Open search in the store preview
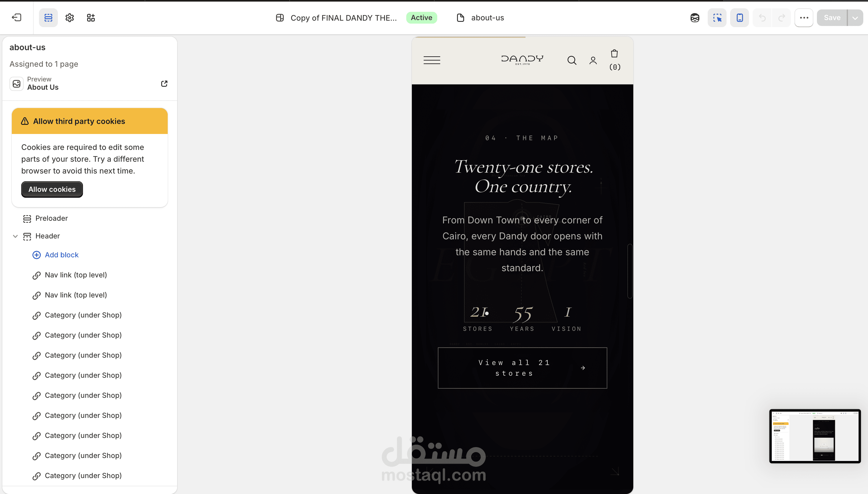Viewport: 868px width, 494px height. 572,60
